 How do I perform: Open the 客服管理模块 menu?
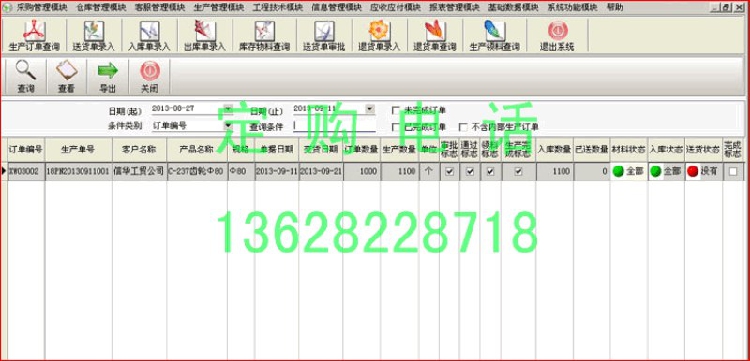(160, 8)
